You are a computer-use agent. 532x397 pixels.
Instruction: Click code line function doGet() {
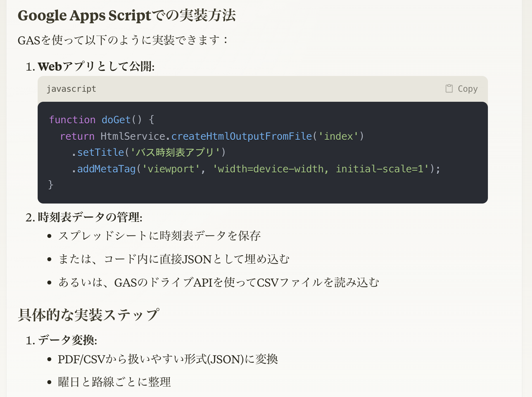(101, 120)
